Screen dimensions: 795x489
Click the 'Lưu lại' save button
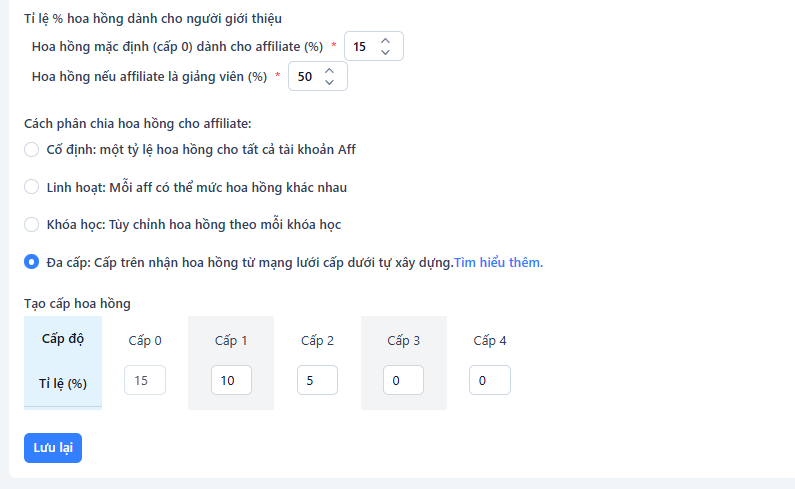[53, 448]
